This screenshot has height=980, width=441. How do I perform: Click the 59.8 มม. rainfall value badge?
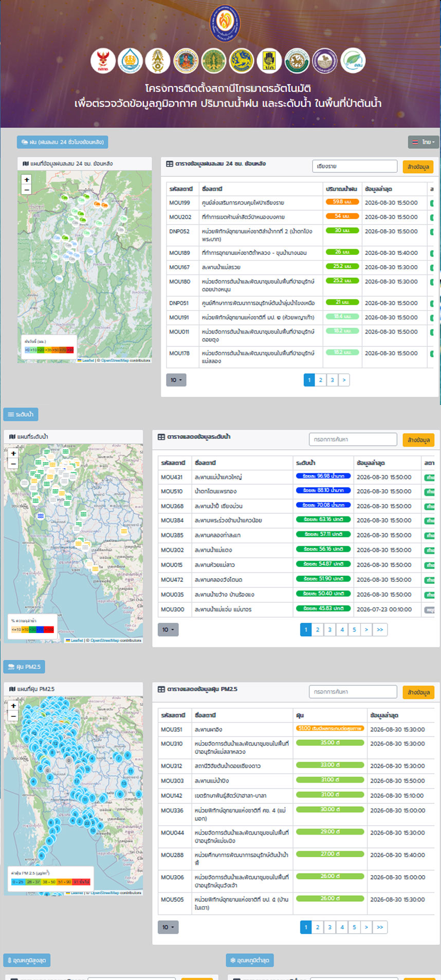pos(342,202)
